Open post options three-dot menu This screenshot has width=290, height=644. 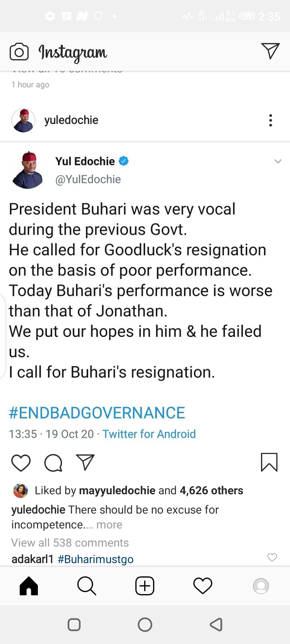[270, 120]
